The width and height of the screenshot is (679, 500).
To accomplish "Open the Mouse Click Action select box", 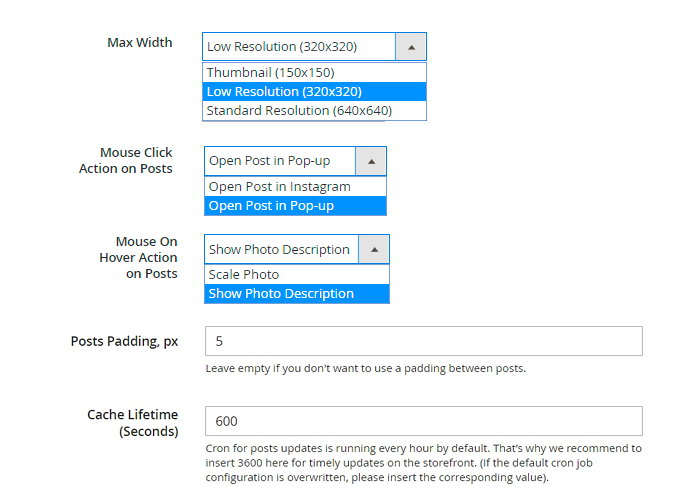I will click(282, 161).
